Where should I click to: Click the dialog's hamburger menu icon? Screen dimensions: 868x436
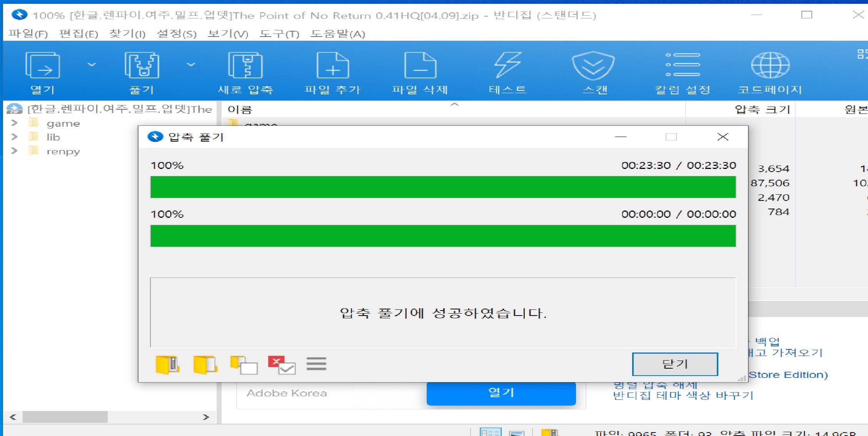point(316,364)
